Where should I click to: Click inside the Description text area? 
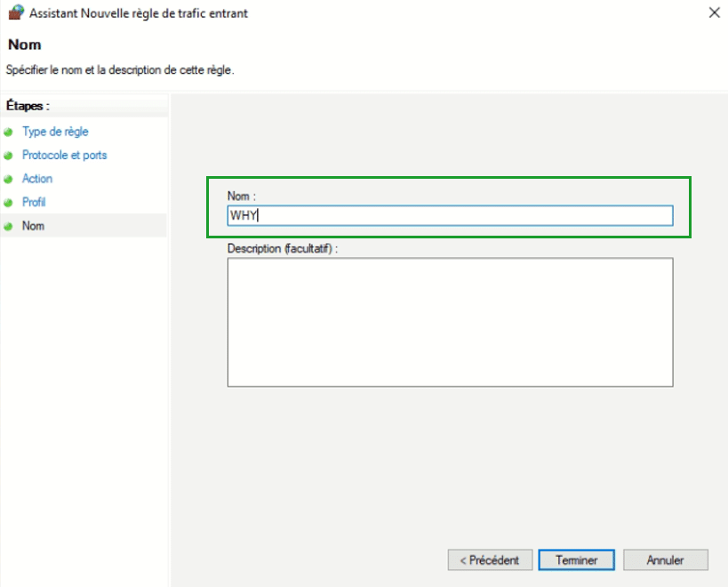(x=450, y=322)
